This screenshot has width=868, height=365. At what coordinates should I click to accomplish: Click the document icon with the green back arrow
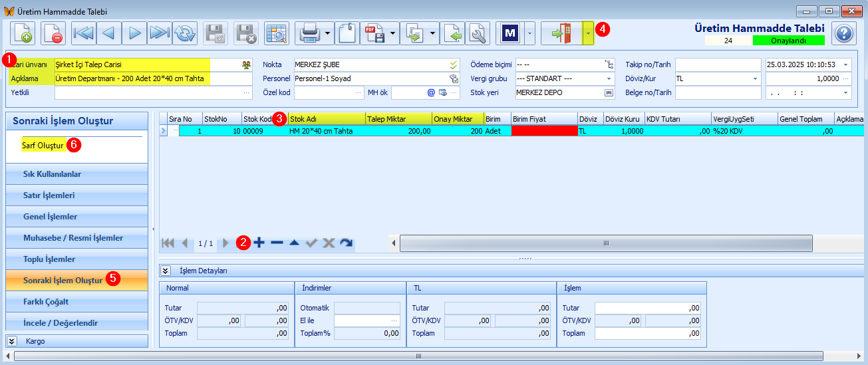pos(453,33)
